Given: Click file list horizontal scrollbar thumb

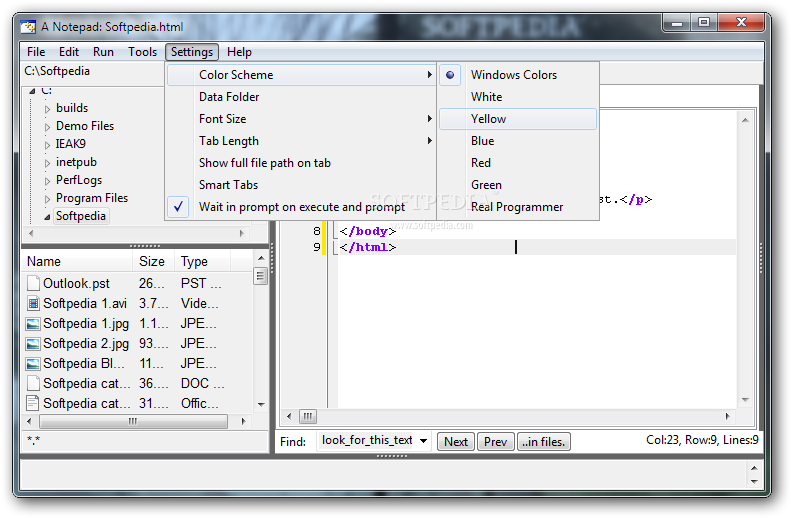Looking at the screenshot, I should (133, 421).
